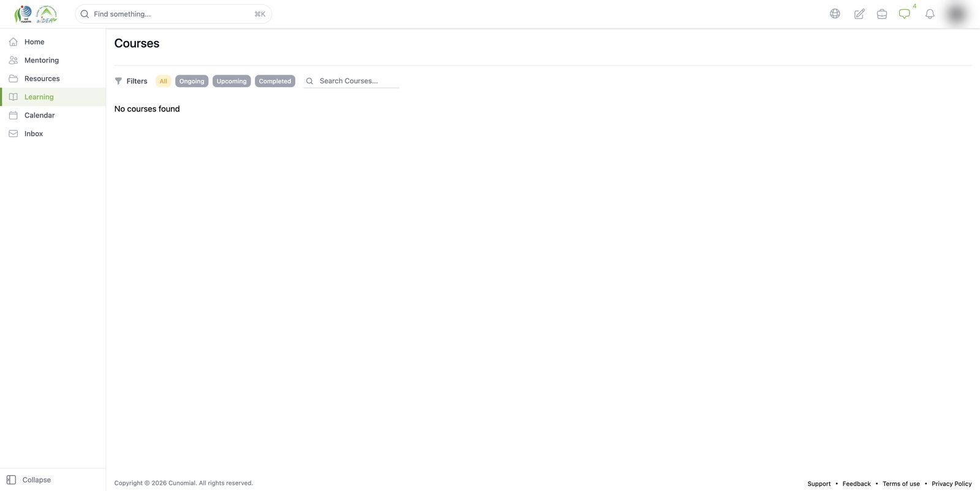Click the Filters label
This screenshot has height=491, width=980.
tap(137, 81)
